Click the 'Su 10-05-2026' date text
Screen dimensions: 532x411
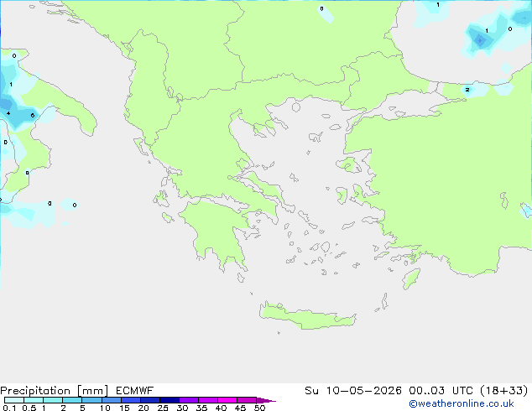(x=353, y=391)
